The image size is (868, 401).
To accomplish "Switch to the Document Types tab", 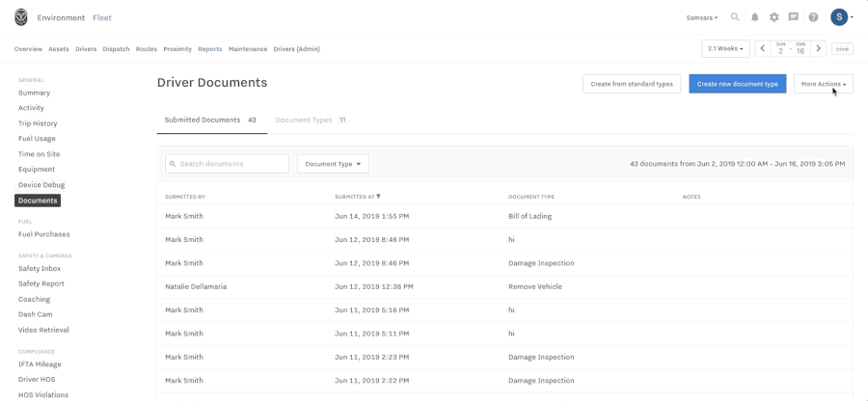I will coord(311,120).
